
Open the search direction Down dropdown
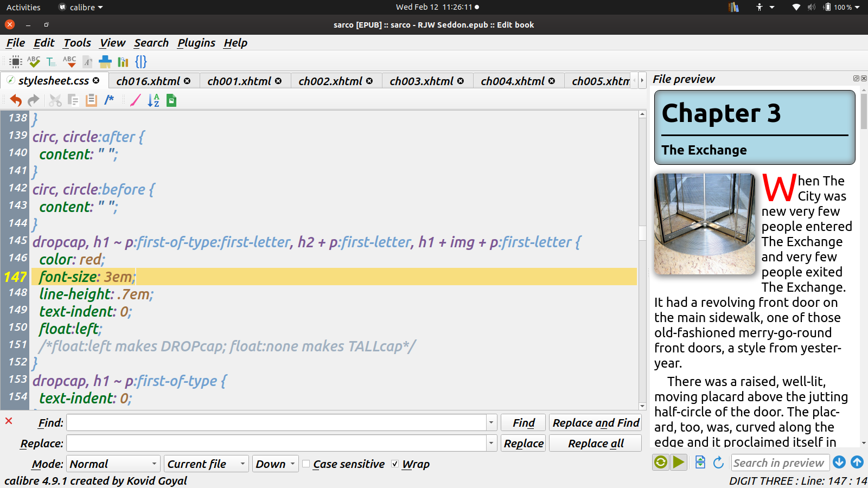[x=276, y=464]
